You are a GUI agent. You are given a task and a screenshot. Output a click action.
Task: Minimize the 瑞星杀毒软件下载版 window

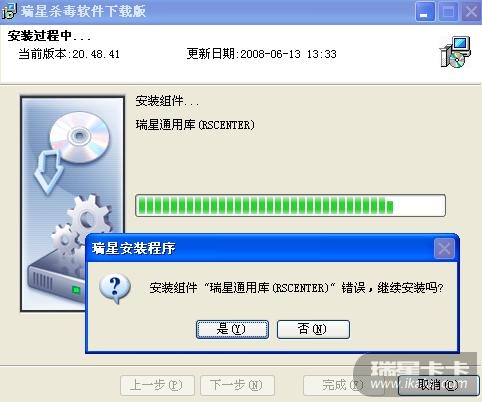425,12
